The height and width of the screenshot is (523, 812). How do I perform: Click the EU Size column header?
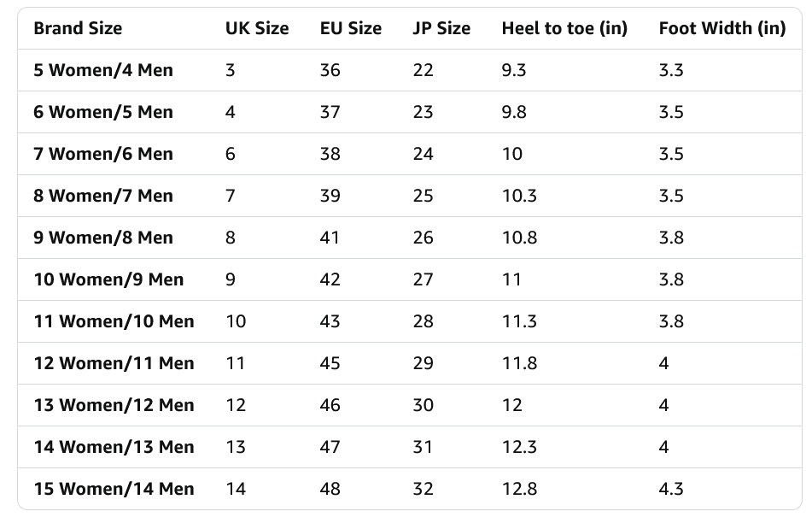click(351, 28)
